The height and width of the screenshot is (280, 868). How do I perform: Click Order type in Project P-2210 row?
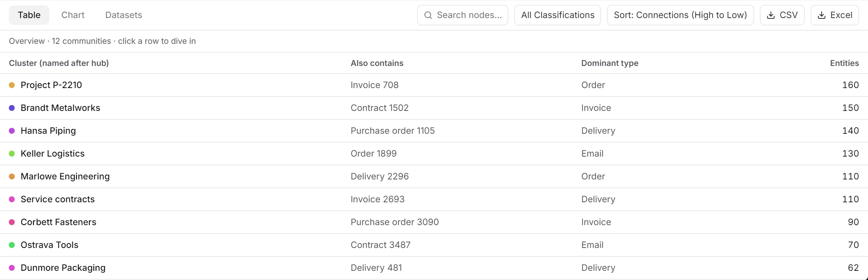click(x=593, y=85)
